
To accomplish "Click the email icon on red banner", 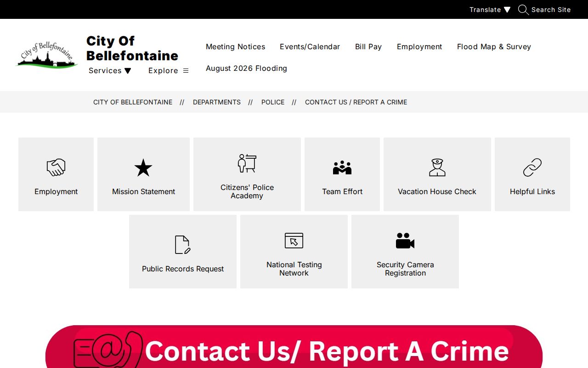I will click(x=108, y=350).
